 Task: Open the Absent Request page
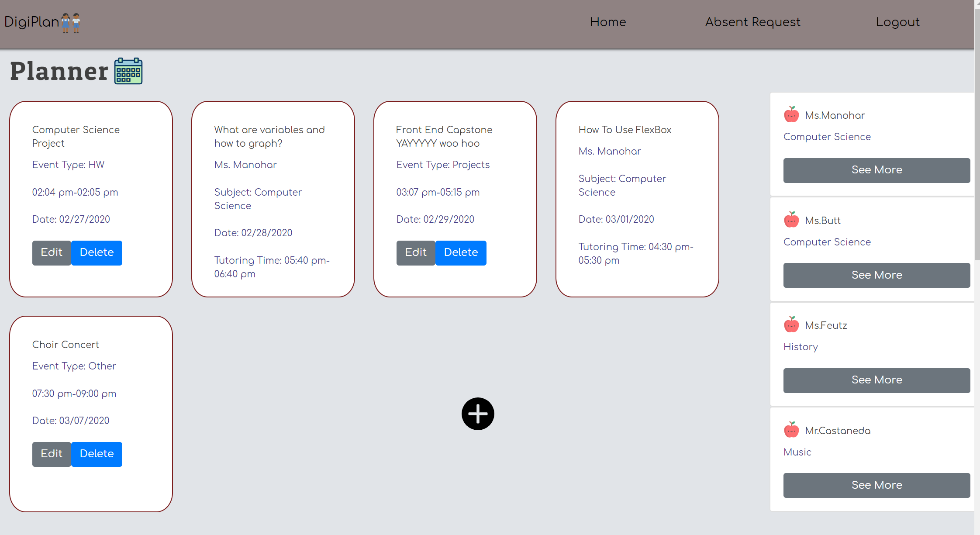point(753,22)
